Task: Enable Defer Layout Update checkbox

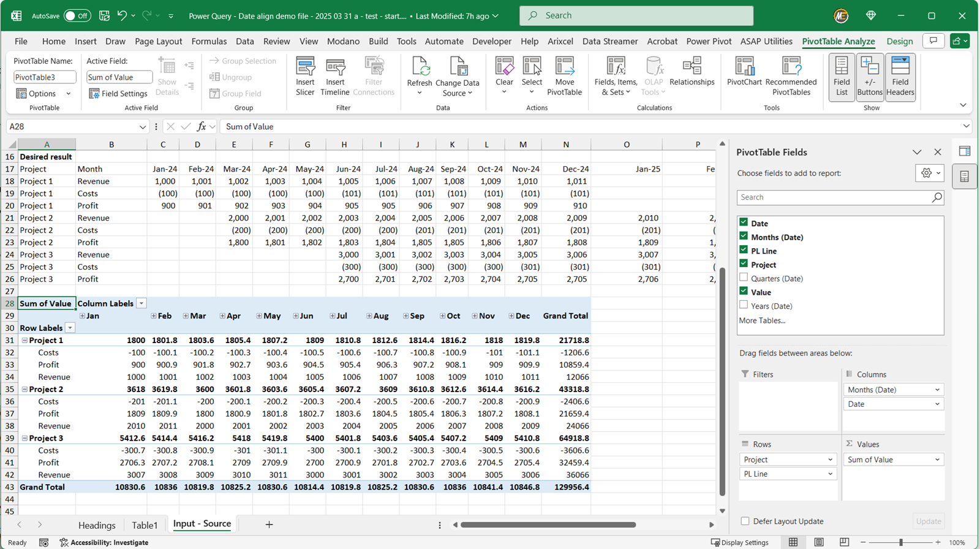Action: tap(745, 521)
